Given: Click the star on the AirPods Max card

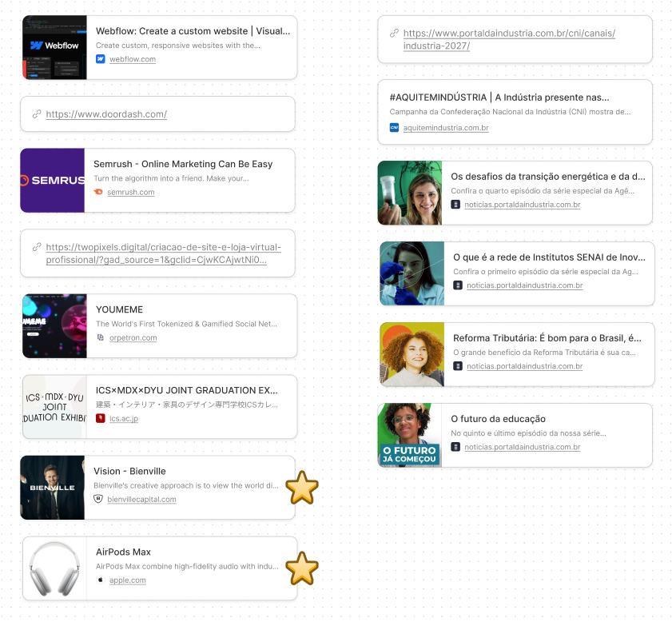Looking at the screenshot, I should 302,568.
